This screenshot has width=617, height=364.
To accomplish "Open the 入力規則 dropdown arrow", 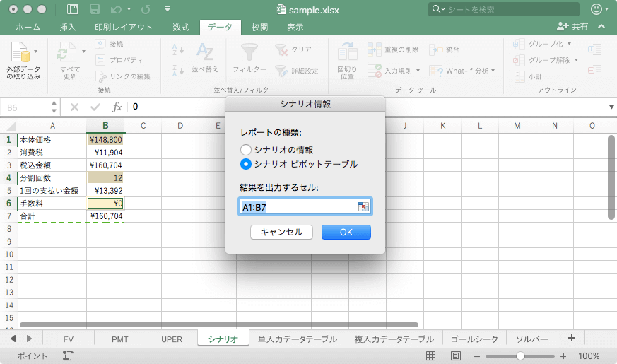I will [418, 71].
